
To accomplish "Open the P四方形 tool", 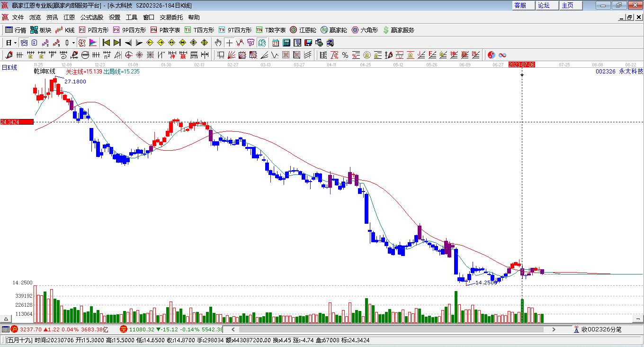I will pyautogui.click(x=93, y=30).
